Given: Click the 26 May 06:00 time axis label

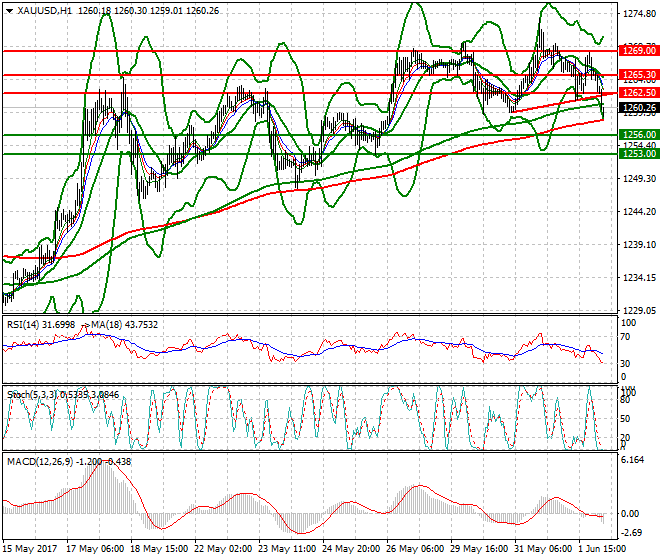Looking at the screenshot, I should point(415,549).
